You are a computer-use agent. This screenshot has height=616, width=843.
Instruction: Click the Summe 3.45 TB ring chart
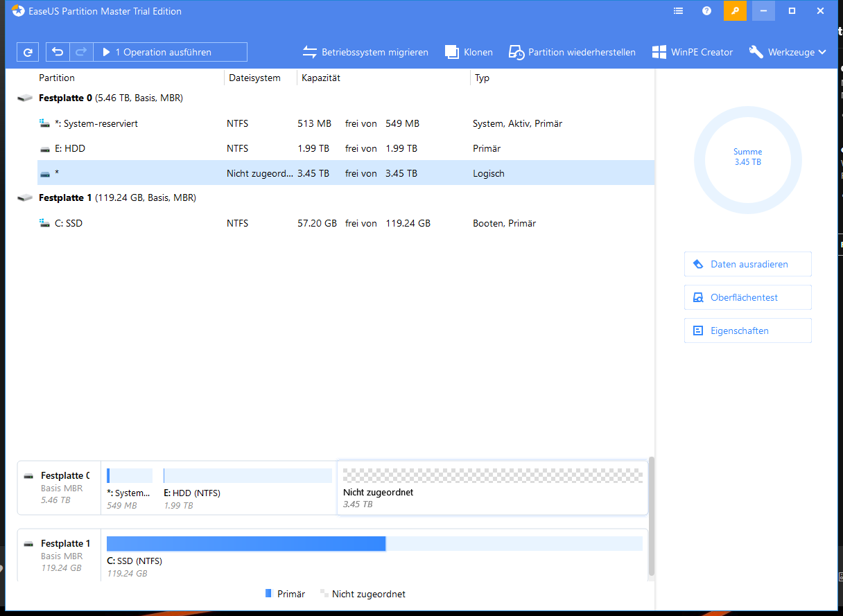(748, 161)
